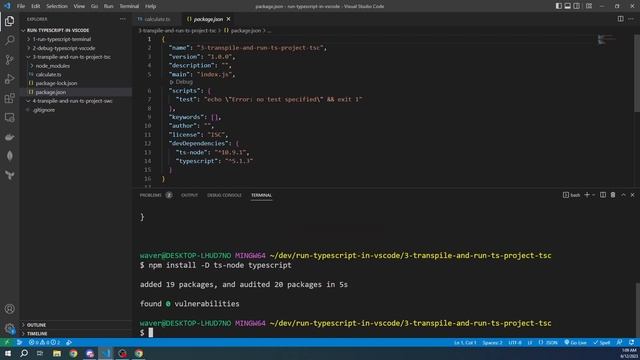Click the VS Code logo in title bar
The height and width of the screenshot is (360, 640).
coord(7,6)
